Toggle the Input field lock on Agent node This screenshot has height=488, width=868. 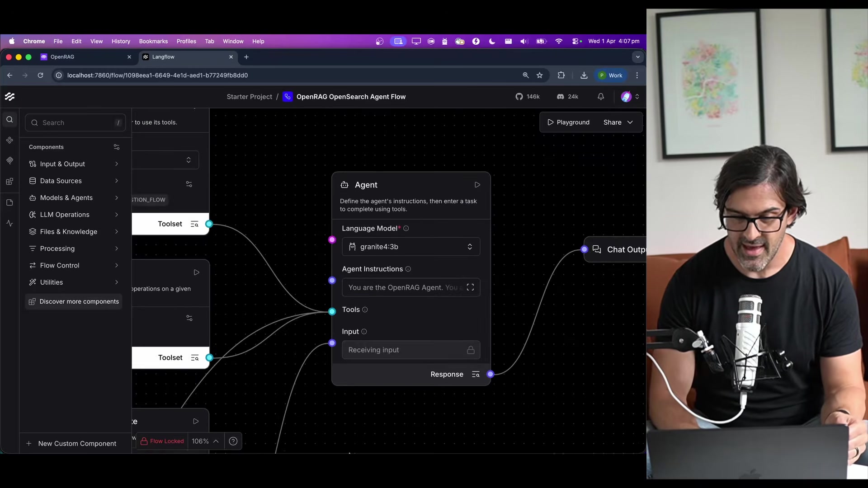471,350
